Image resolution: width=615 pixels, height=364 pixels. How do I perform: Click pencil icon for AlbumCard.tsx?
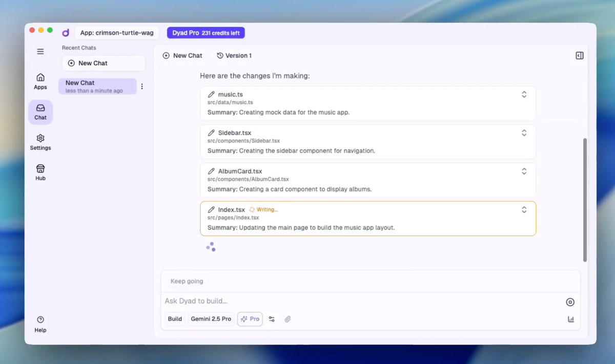(211, 171)
